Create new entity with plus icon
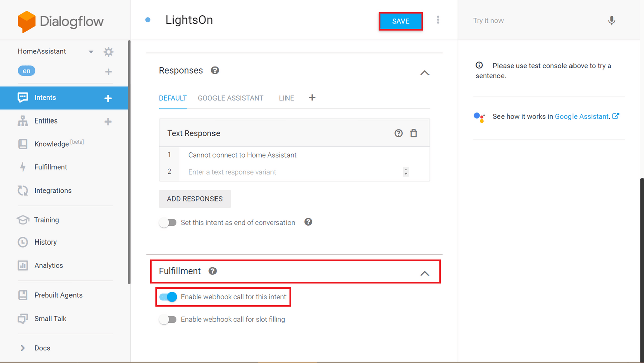644x363 pixels. pos(108,122)
